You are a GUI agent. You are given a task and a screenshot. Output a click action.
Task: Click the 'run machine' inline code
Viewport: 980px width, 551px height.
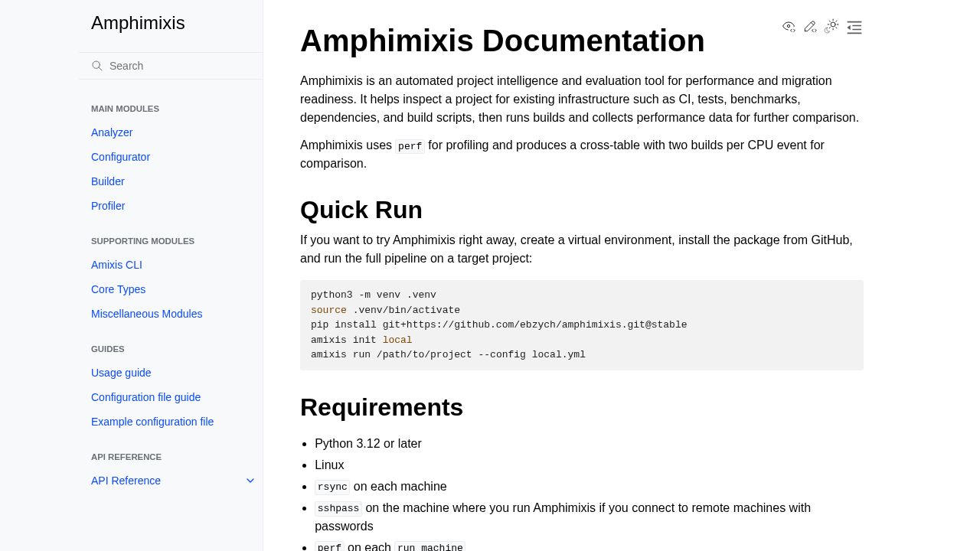[x=430, y=547]
